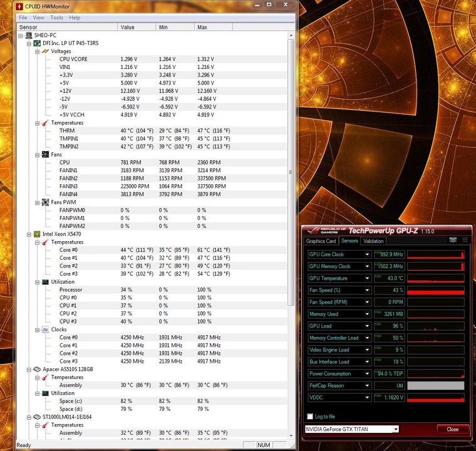The height and width of the screenshot is (451, 476).
Task: Click the VDDC history graph
Action: click(436, 398)
